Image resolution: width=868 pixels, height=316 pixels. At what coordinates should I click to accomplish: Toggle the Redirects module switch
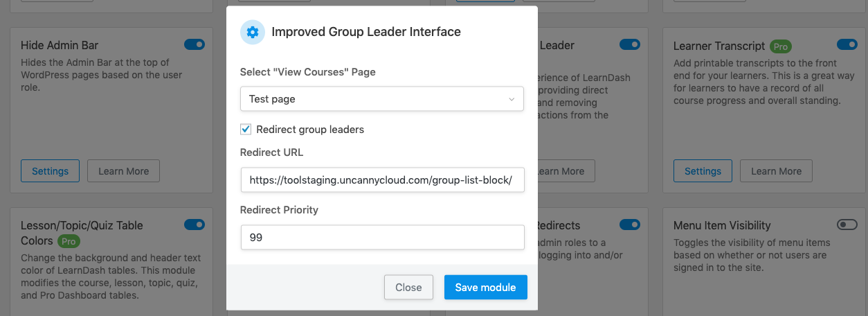tap(629, 225)
